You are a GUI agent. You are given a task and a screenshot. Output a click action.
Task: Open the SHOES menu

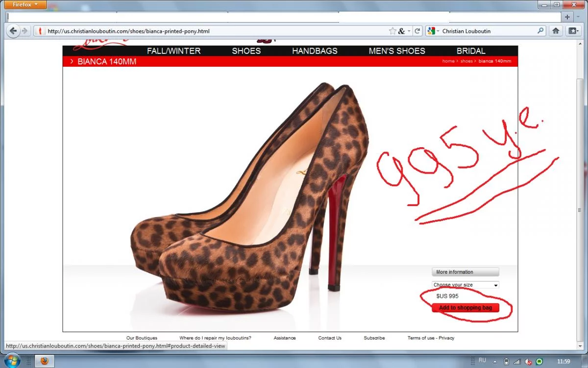(246, 51)
